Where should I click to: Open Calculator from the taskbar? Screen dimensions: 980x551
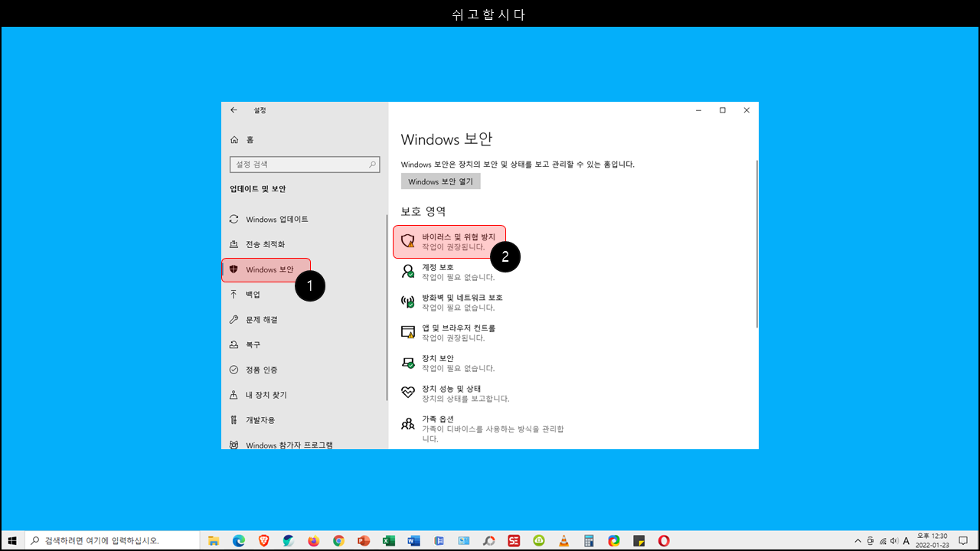[589, 540]
